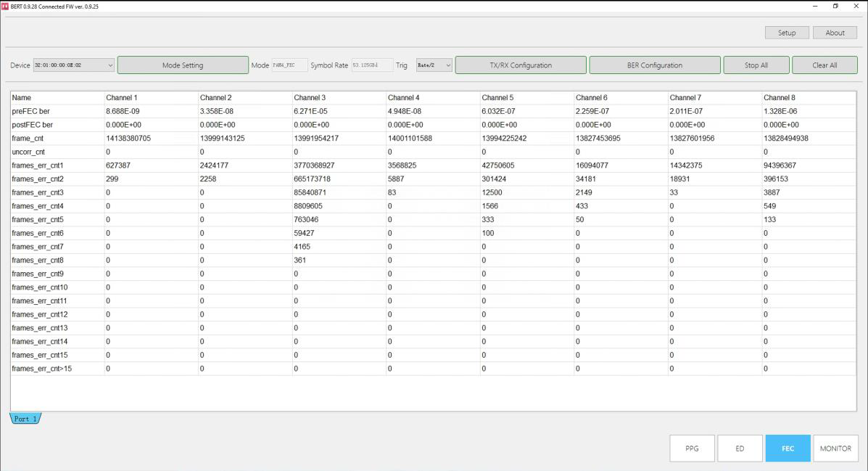Click the About button
The height and width of the screenshot is (471, 868).
[x=835, y=33]
